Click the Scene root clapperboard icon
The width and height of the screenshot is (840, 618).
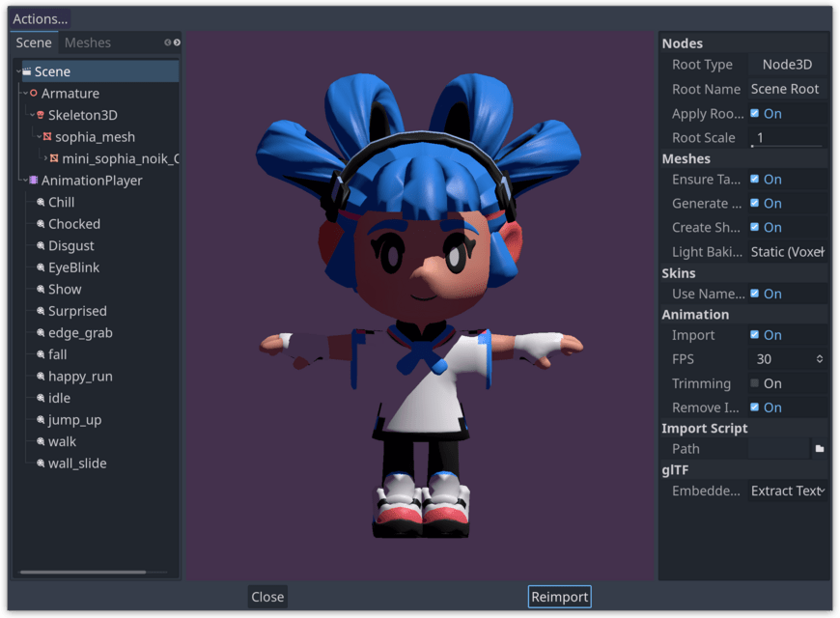tap(27, 71)
